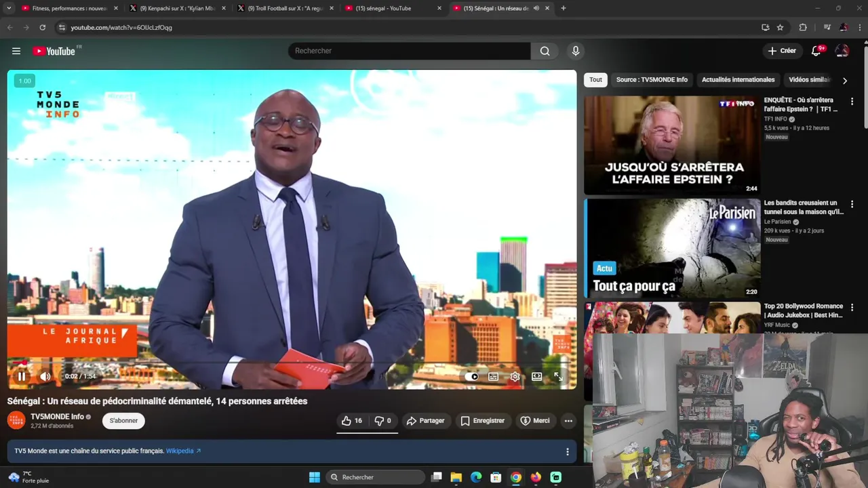Open the ENQUÊTE Epstein video title
This screenshot has width=868, height=488.
[802, 104]
